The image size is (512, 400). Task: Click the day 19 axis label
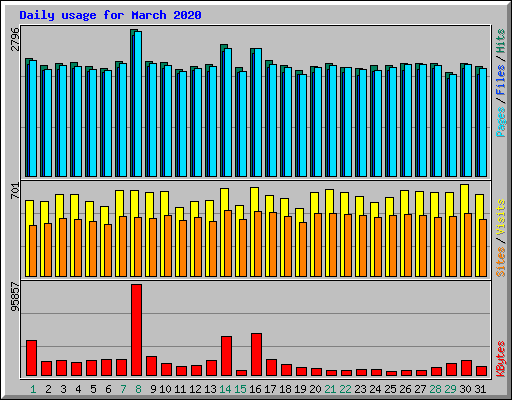(300, 389)
